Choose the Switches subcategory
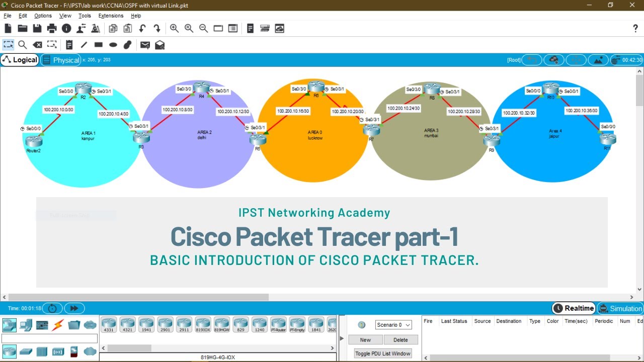 (26, 351)
